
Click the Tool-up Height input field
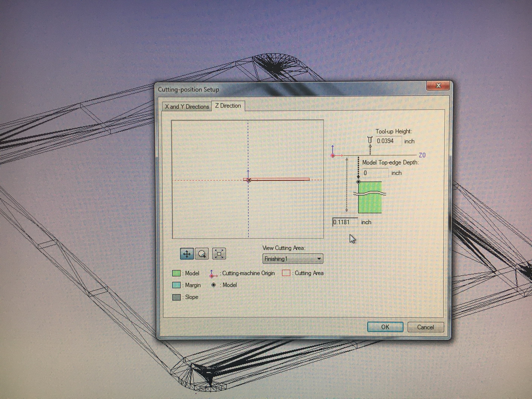tap(388, 141)
